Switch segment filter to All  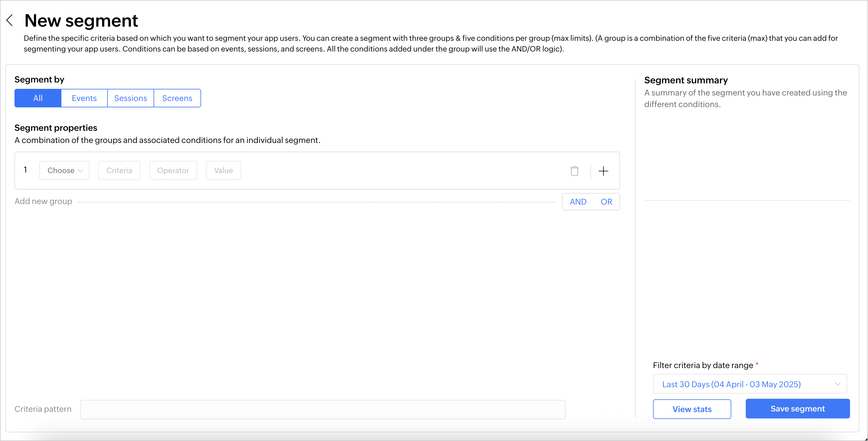tap(38, 98)
